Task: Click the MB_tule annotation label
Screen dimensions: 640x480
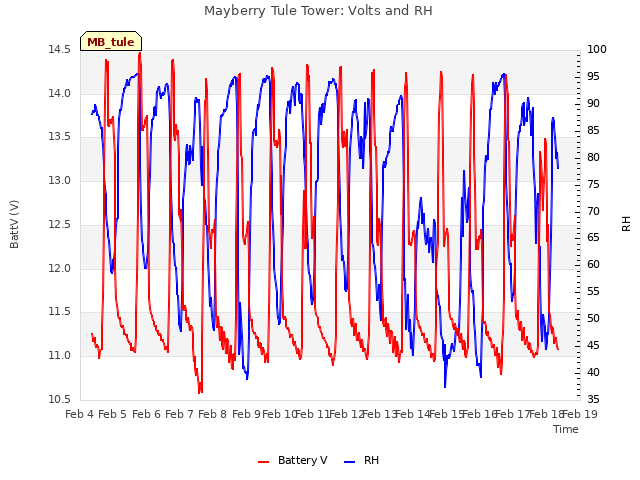Action: (x=111, y=42)
